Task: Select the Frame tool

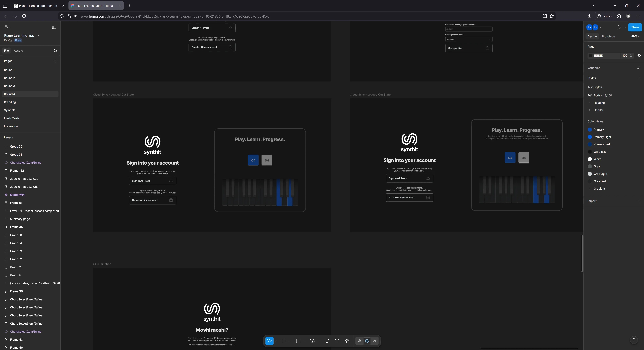Action: (x=284, y=341)
